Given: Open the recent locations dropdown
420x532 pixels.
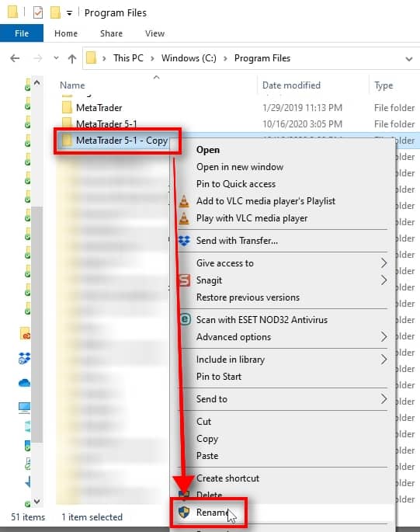Looking at the screenshot, I should click(57, 58).
